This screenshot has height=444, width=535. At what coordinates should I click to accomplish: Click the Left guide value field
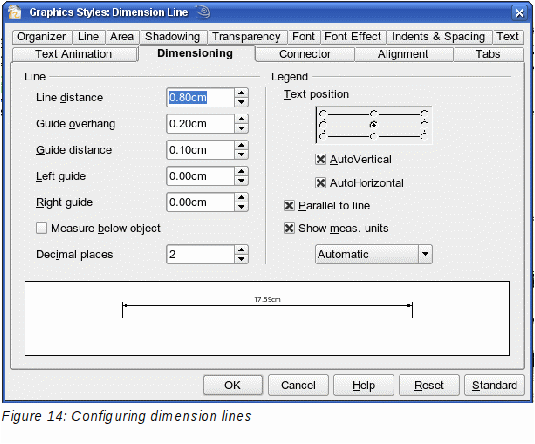click(200, 176)
